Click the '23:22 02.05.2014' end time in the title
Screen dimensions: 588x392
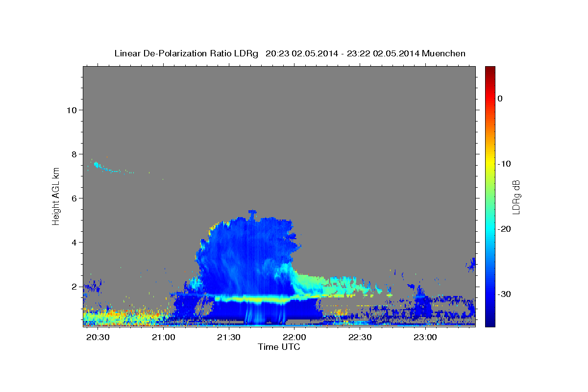[383, 53]
